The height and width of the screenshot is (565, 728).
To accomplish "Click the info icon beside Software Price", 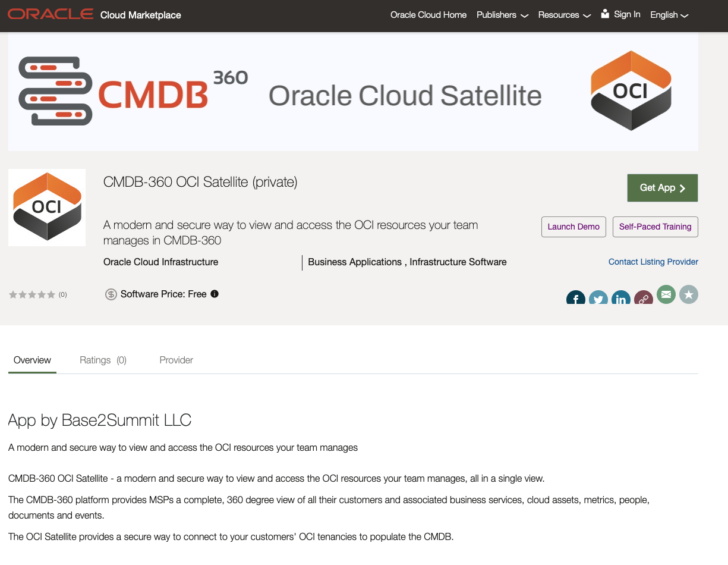I will pos(215,294).
